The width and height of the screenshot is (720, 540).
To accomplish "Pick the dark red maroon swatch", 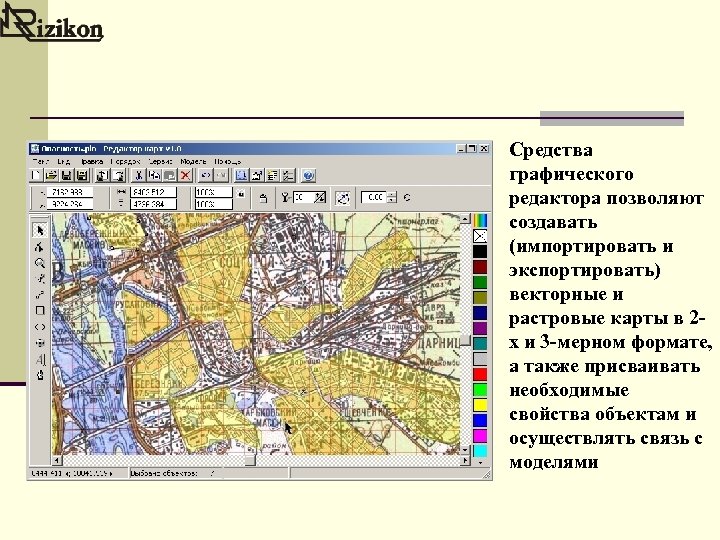I will [480, 267].
